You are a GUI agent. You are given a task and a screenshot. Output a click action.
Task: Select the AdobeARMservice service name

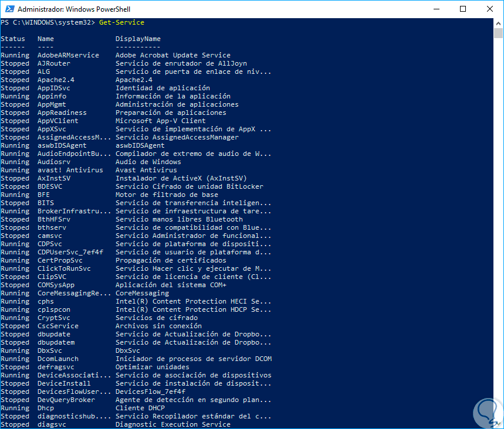(x=68, y=55)
